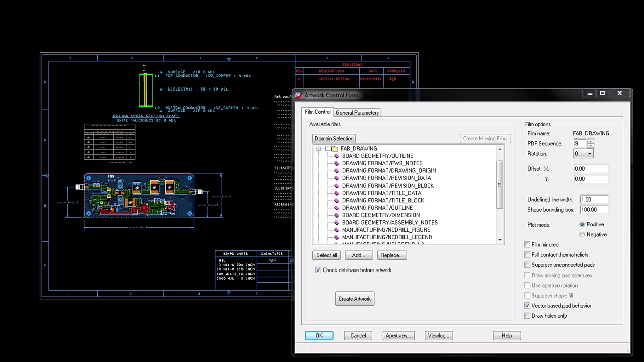Click Undefined line width field
644x362 pixels.
pyautogui.click(x=594, y=200)
